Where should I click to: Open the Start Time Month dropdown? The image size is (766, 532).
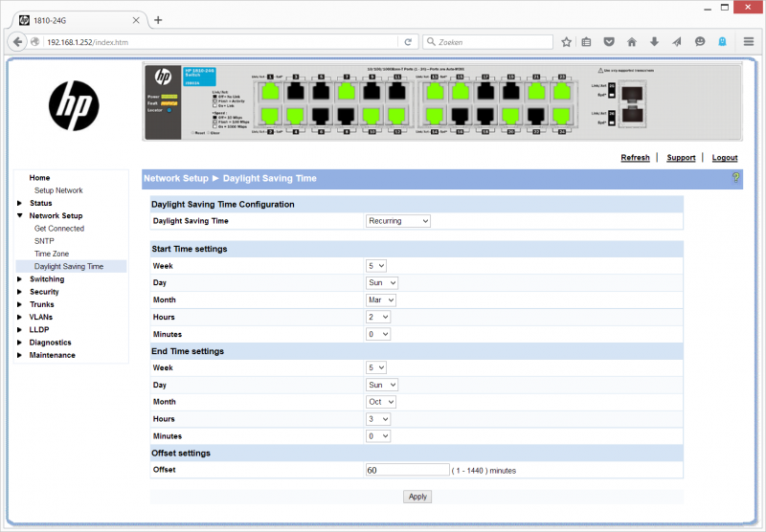[381, 299]
